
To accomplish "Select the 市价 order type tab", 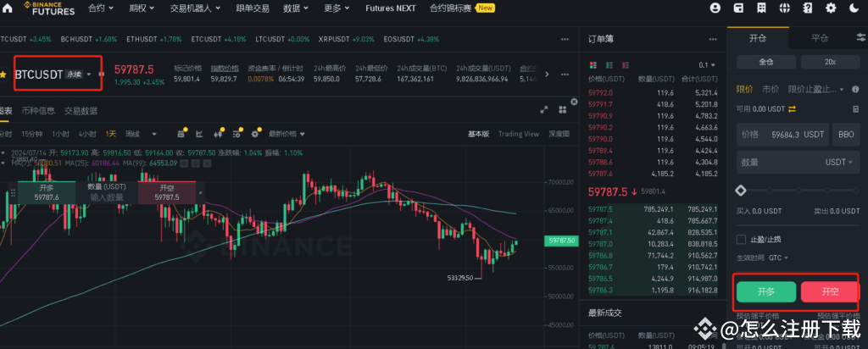I will pyautogui.click(x=771, y=89).
